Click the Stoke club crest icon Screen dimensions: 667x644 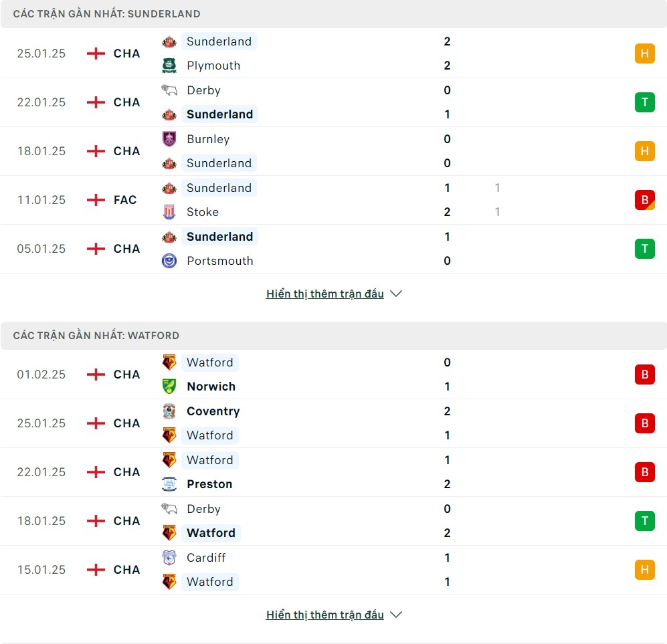coord(169,212)
